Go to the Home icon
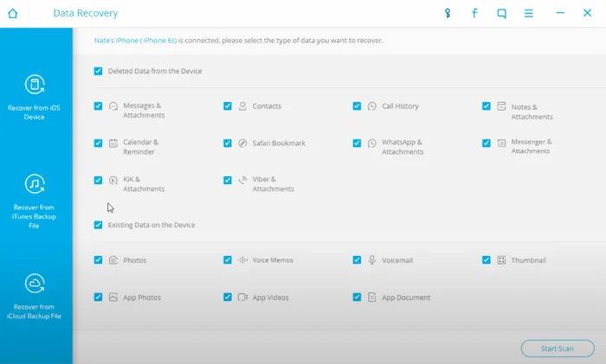The height and width of the screenshot is (364, 606). [13, 14]
